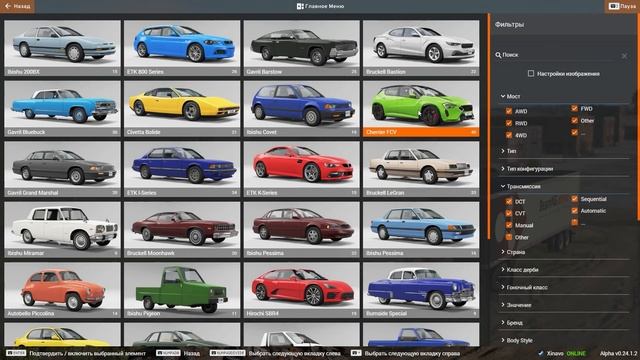
Task: Select the Bruckell Moonhawk car
Action: coord(182,229)
